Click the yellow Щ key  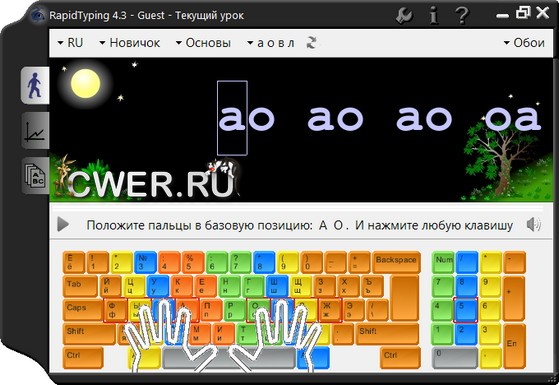(301, 286)
